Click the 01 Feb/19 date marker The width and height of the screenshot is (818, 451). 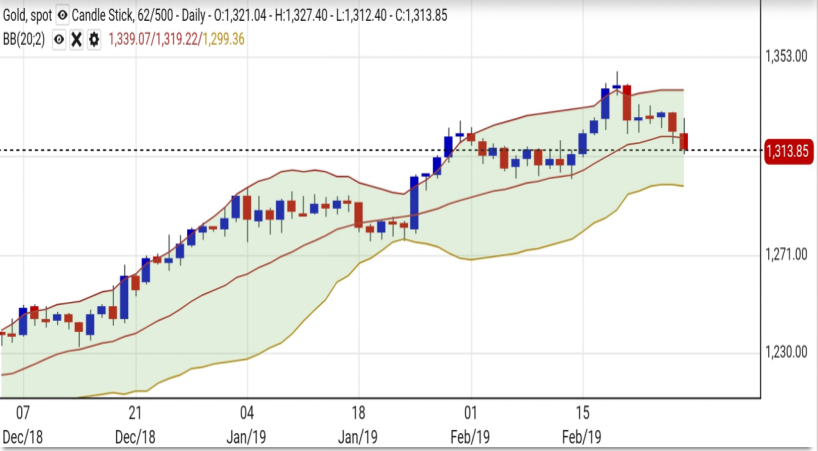pos(470,422)
